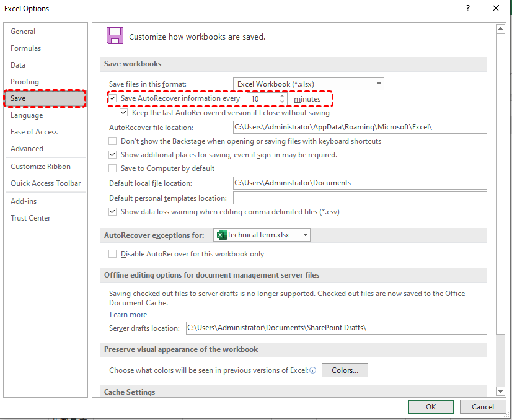Select the Save category in sidebar

pyautogui.click(x=46, y=98)
